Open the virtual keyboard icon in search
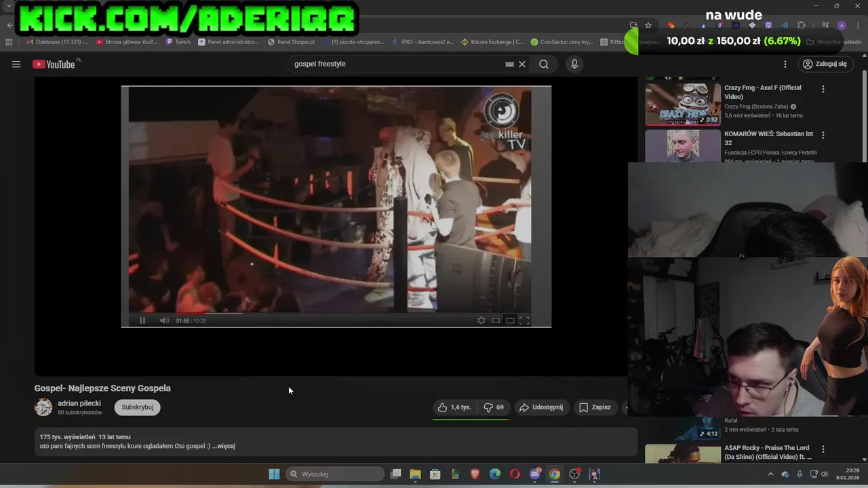868x488 pixels. tap(509, 64)
